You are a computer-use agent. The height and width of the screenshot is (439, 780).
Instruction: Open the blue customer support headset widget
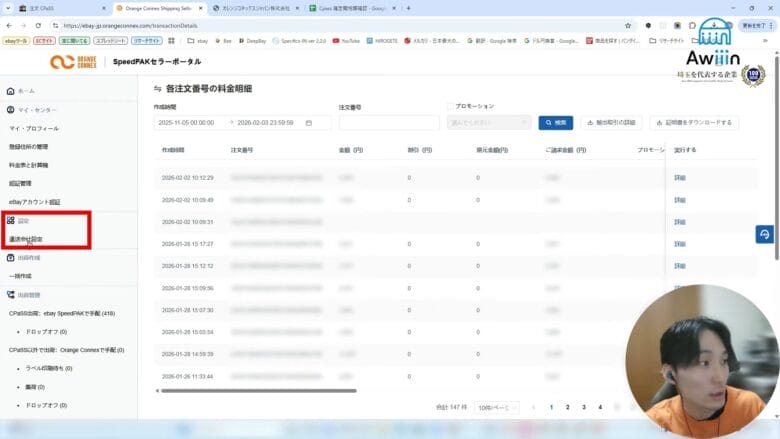point(765,234)
